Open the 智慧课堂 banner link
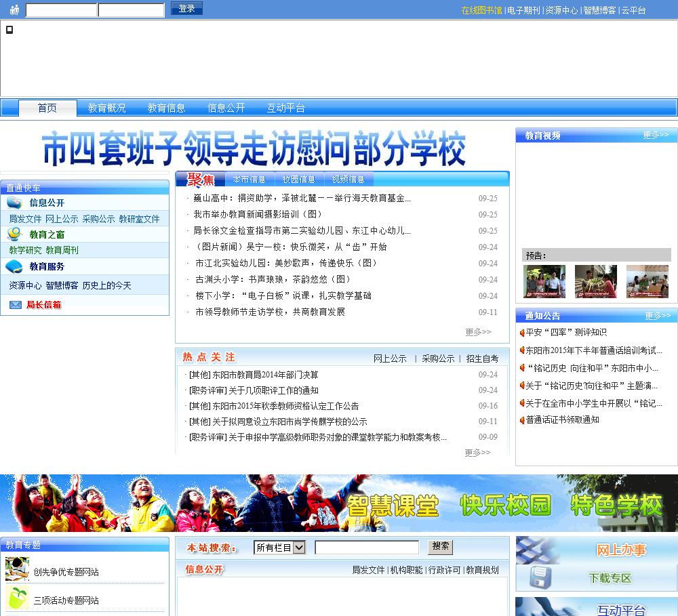The image size is (678, 616). point(393,506)
